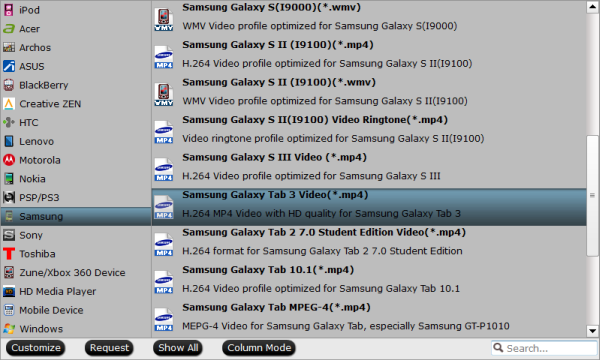Click the Lenovo device icon
This screenshot has height=360, width=600.
tap(9, 141)
